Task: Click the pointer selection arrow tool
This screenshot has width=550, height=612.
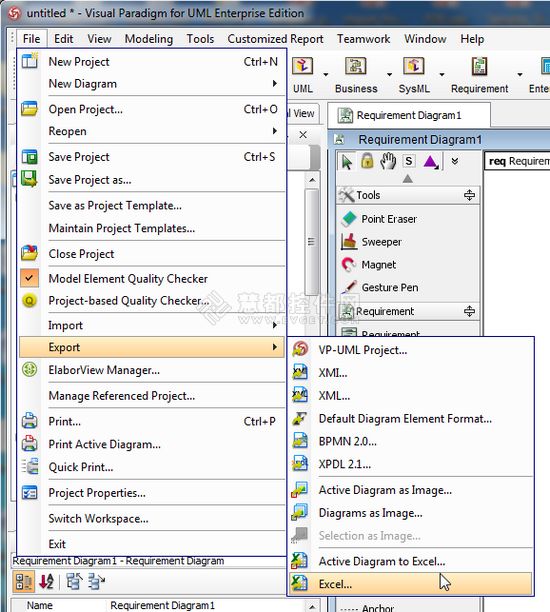Action: [347, 161]
